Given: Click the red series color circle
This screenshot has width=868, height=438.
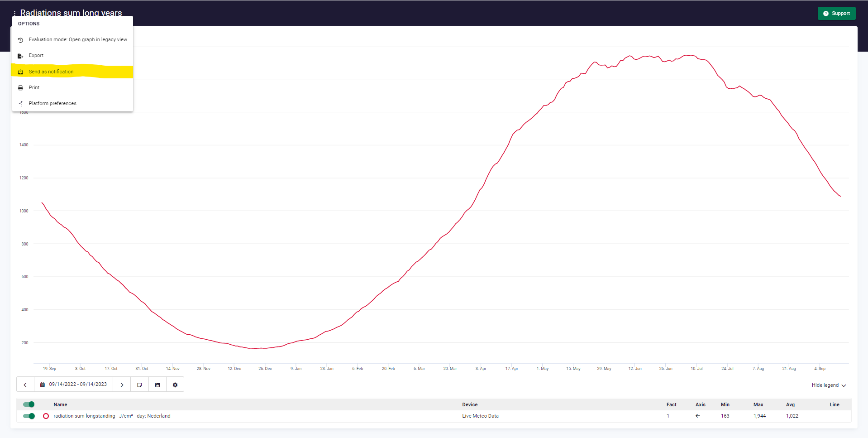Looking at the screenshot, I should point(46,416).
